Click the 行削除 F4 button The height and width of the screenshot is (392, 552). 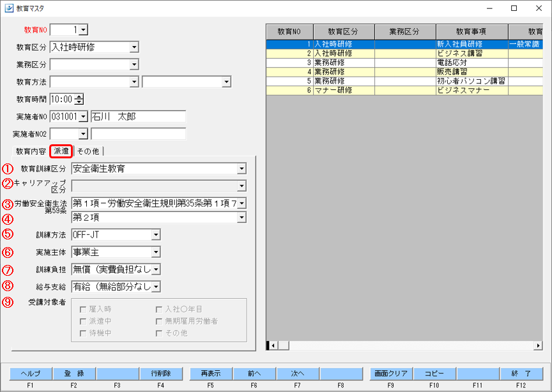click(161, 373)
